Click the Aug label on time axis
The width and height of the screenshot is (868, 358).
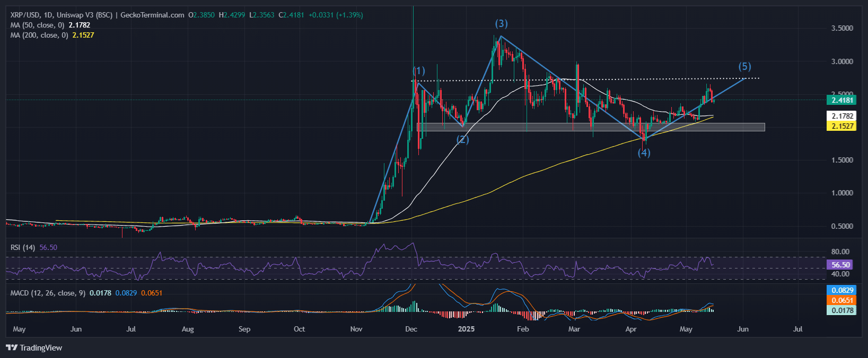pyautogui.click(x=188, y=329)
